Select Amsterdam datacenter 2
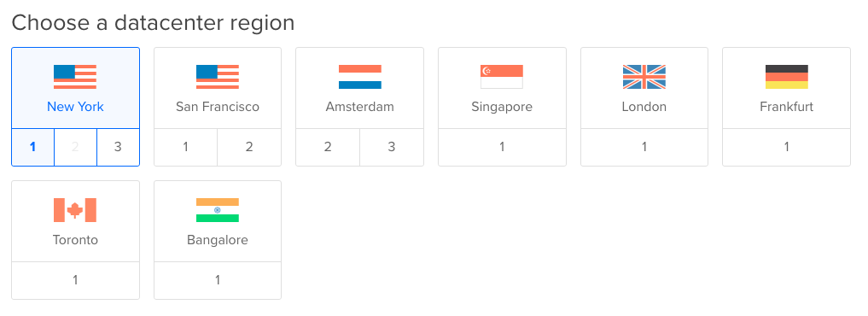 click(328, 147)
